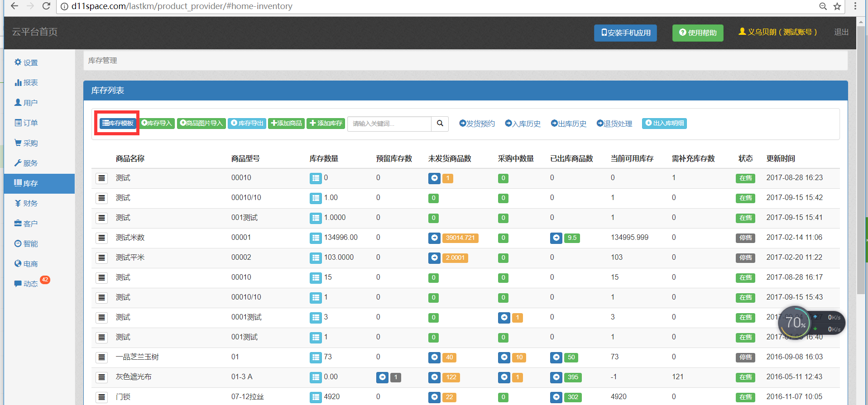Click product name 一品芝兰玉树
This screenshot has height=405, width=868.
[137, 357]
